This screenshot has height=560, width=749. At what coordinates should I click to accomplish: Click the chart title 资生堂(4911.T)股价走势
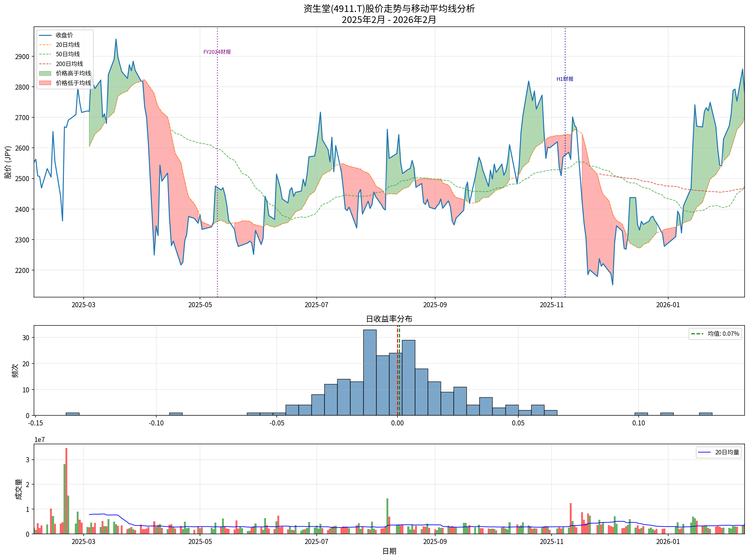389,8
